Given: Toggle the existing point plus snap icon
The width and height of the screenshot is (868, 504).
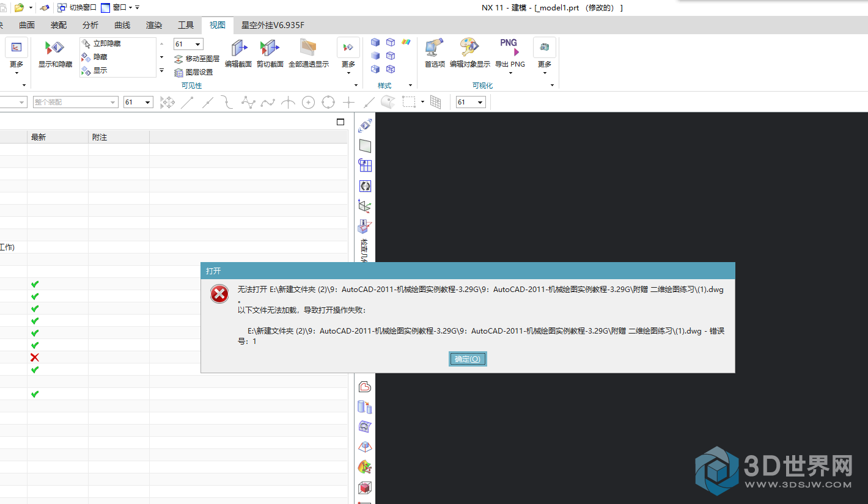Looking at the screenshot, I should pyautogui.click(x=348, y=102).
